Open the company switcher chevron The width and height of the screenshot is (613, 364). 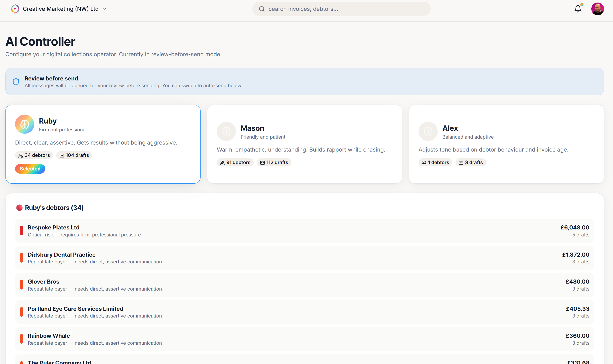tap(104, 8)
